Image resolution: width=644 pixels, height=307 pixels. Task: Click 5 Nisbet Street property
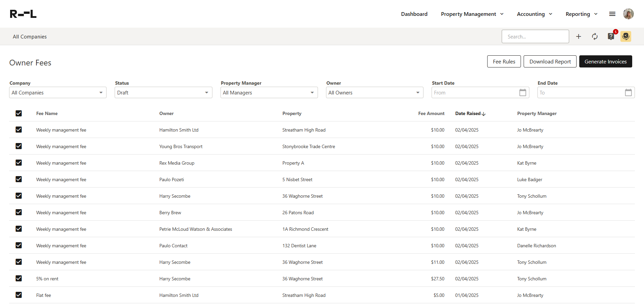click(297, 179)
